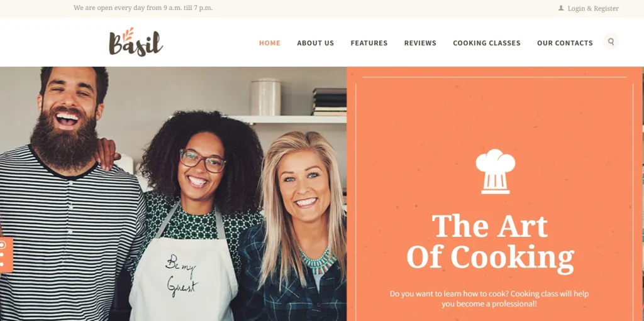
Task: Go to the Home menu item
Action: (x=270, y=43)
